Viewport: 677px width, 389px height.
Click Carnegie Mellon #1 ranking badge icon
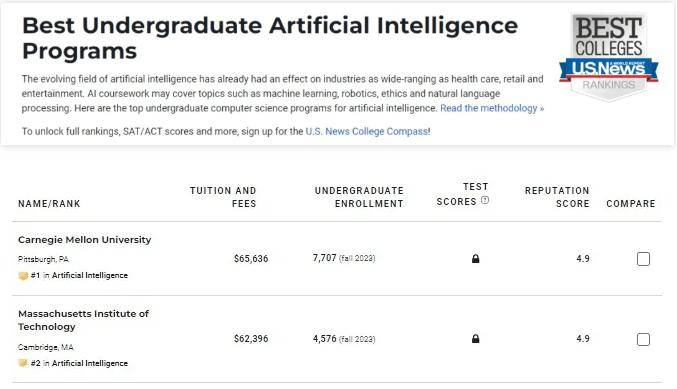coord(23,275)
